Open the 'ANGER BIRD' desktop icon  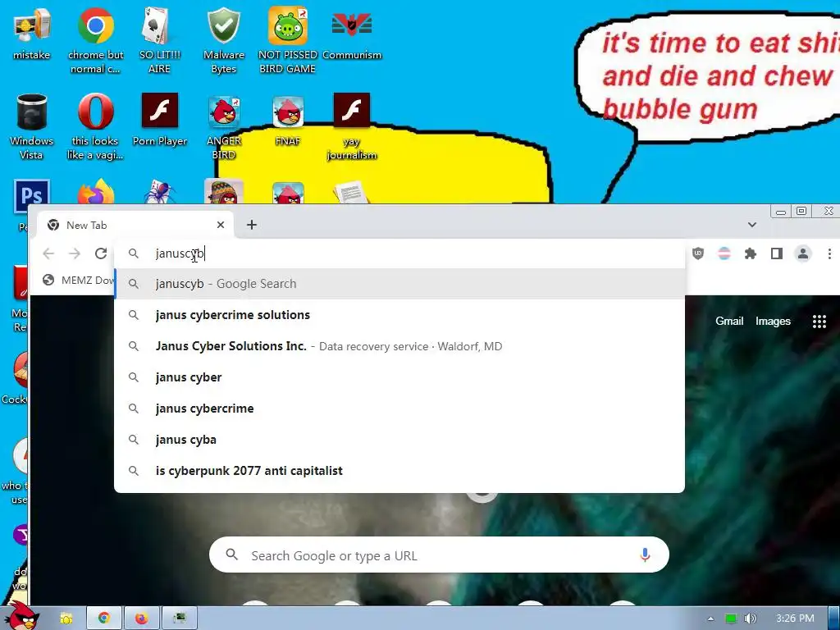[x=223, y=126]
